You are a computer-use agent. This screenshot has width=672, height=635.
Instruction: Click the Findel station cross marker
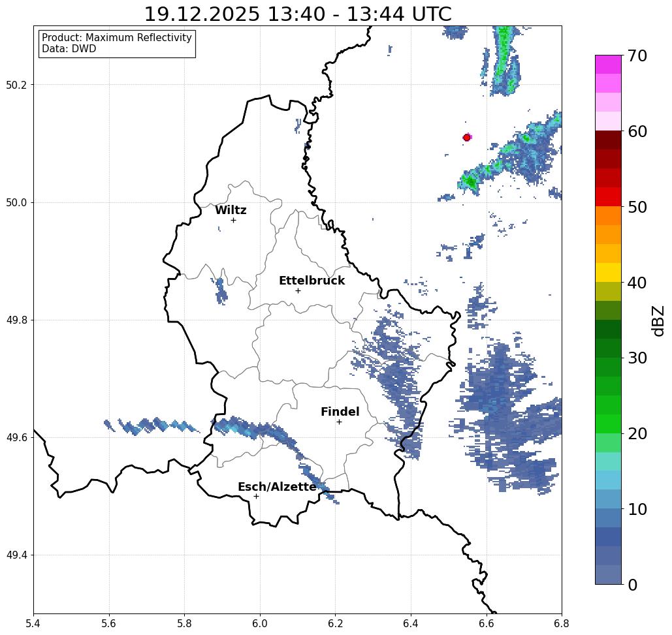tap(339, 422)
